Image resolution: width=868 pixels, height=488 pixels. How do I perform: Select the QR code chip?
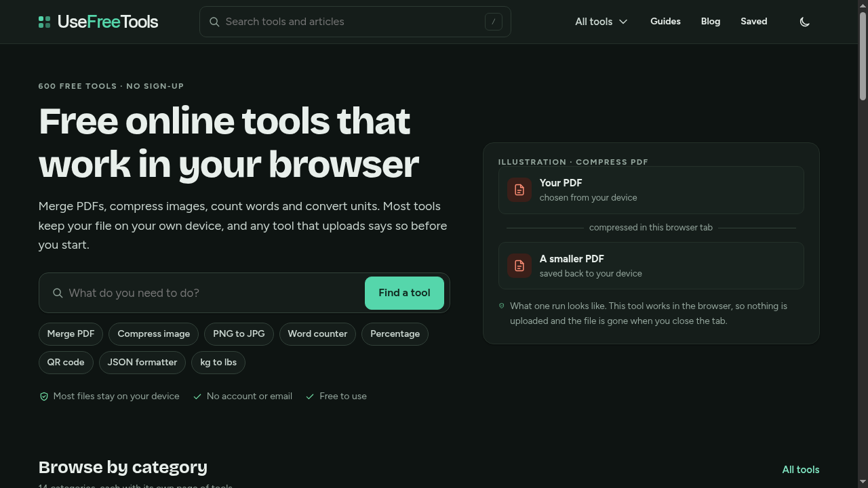(66, 363)
